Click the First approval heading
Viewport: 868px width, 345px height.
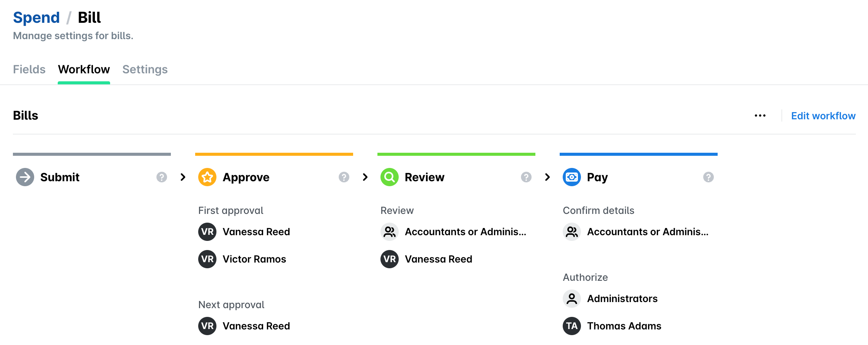[x=231, y=211]
